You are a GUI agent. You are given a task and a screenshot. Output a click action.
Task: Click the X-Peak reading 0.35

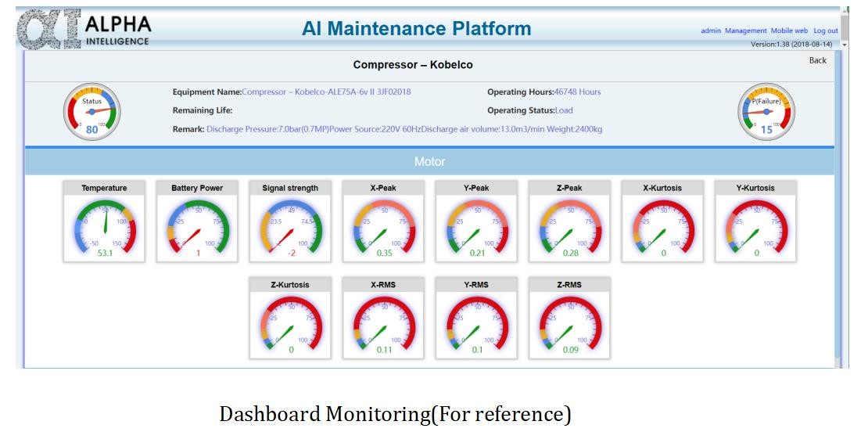[x=384, y=253]
